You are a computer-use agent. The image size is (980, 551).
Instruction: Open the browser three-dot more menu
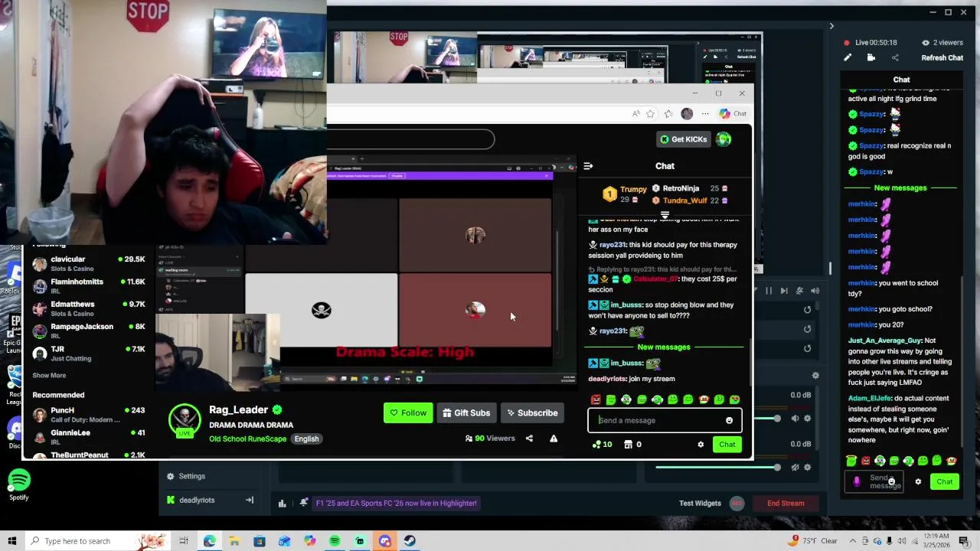click(705, 114)
